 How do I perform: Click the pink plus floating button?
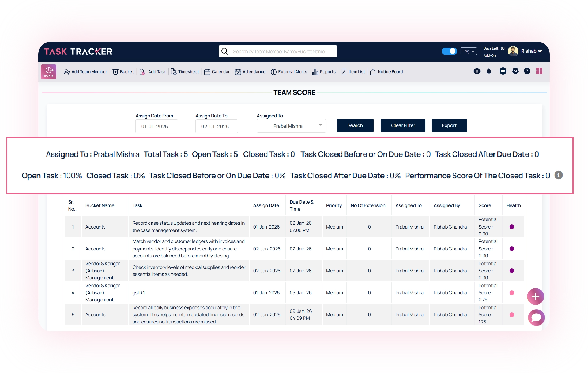[x=535, y=296]
